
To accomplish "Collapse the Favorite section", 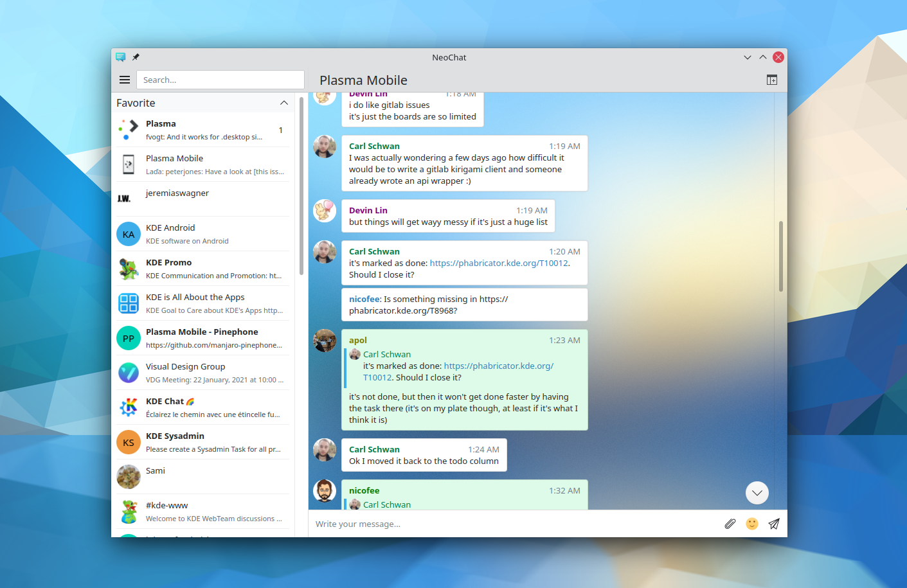I will (283, 103).
